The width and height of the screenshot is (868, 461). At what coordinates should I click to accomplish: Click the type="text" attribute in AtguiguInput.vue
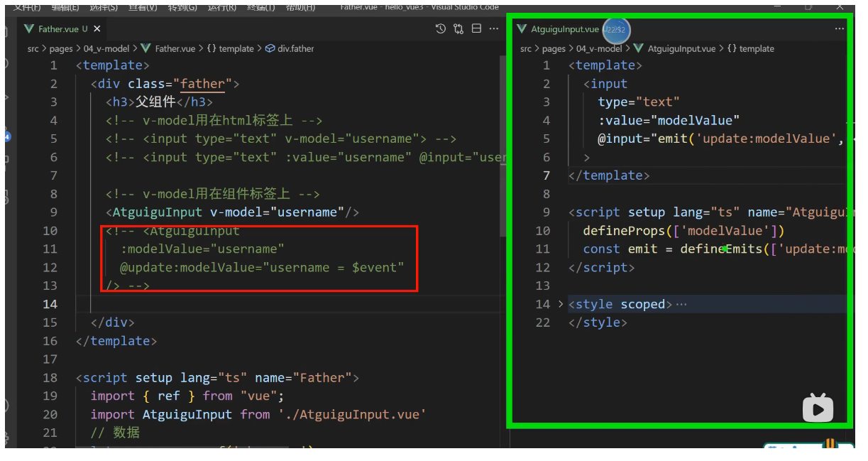click(639, 102)
